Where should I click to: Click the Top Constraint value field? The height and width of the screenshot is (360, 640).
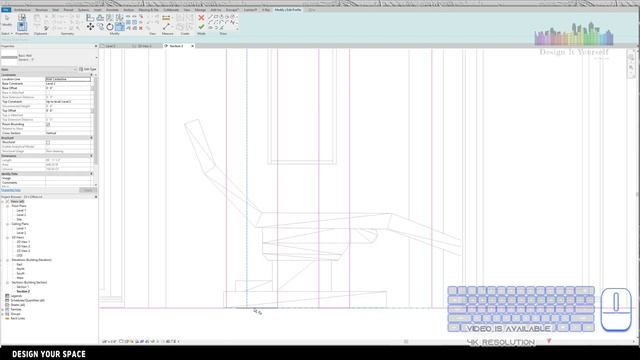(68, 102)
